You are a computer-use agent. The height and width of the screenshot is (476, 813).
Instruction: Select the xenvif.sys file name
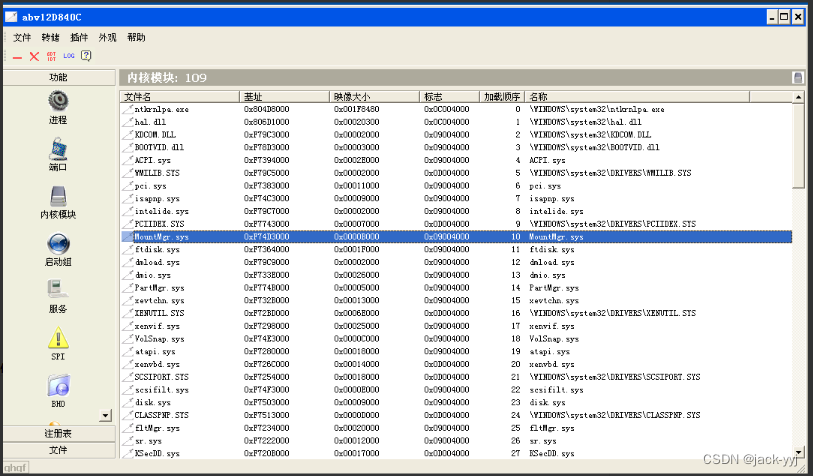(x=157, y=326)
